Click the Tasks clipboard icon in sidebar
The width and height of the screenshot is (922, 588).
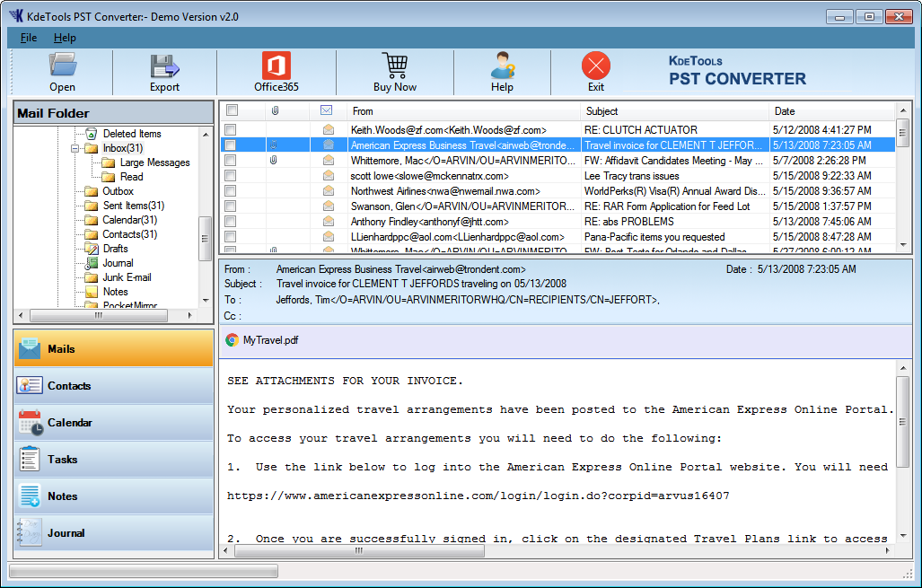[x=30, y=460]
